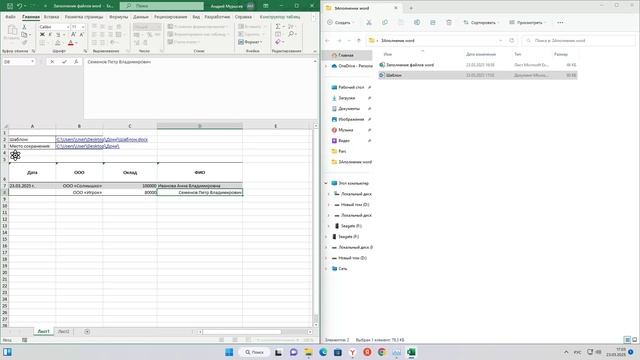Click the Excel title bar search box

(x=162, y=6)
